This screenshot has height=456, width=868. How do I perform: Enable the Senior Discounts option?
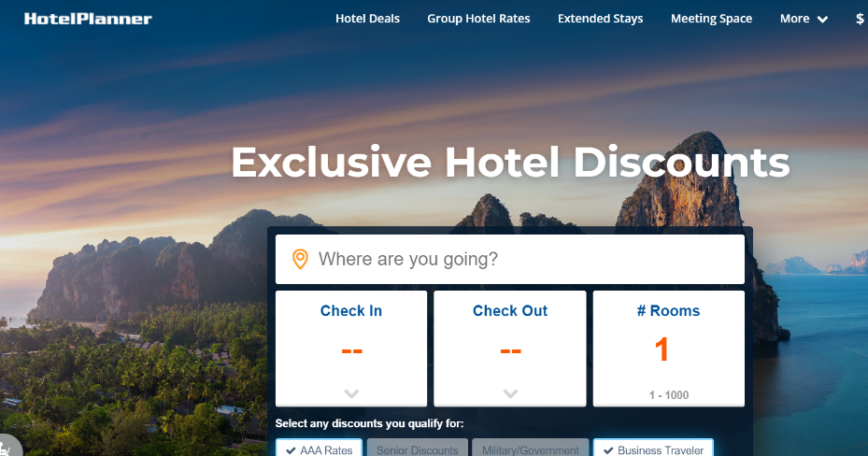click(418, 449)
